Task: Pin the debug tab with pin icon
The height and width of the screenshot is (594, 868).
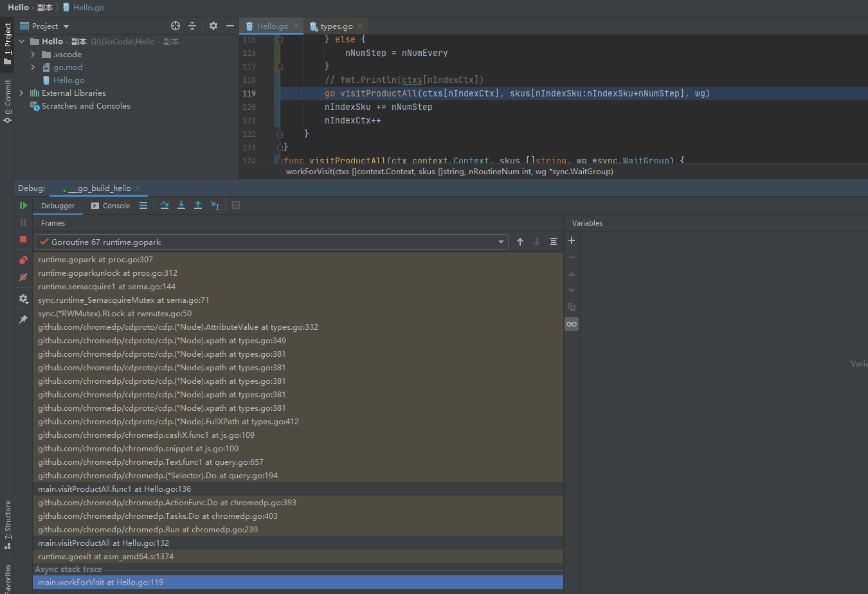Action: click(23, 319)
